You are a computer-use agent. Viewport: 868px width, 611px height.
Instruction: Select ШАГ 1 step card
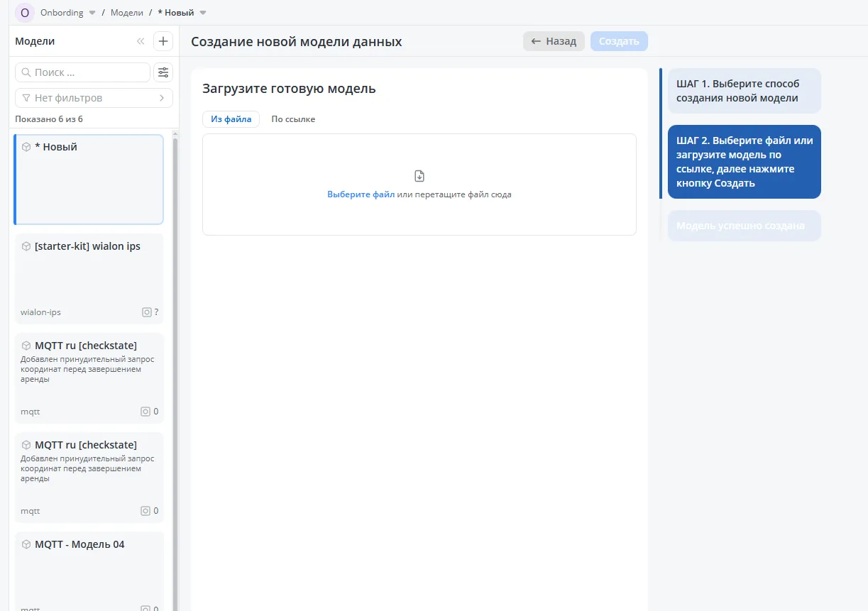[744, 91]
